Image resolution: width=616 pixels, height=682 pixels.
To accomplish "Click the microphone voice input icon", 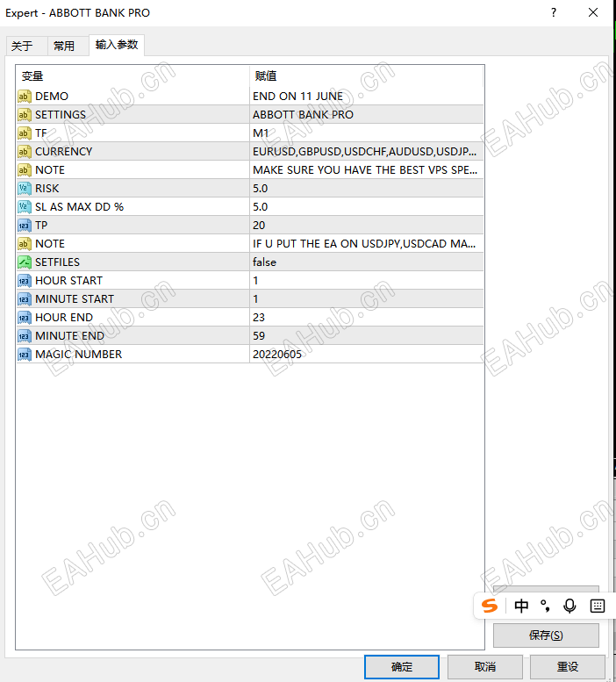I will [569, 606].
